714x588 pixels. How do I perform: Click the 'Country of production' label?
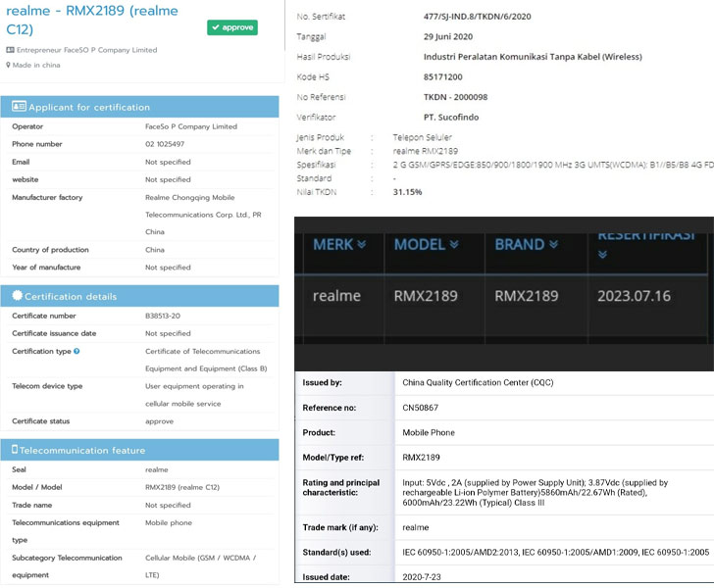click(50, 249)
